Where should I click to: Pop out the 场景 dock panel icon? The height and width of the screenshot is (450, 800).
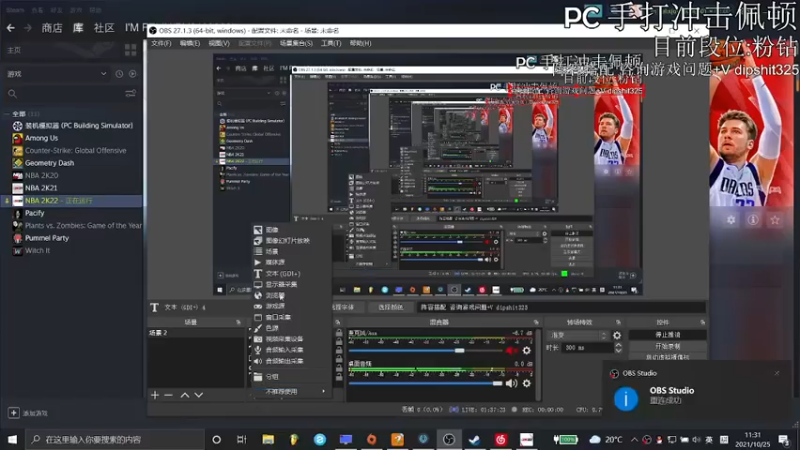[238, 322]
